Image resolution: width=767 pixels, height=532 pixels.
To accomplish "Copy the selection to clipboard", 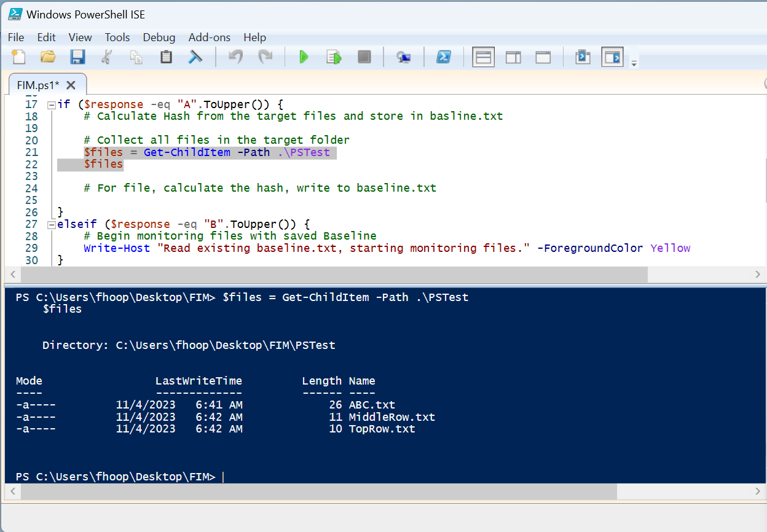I will [x=136, y=57].
